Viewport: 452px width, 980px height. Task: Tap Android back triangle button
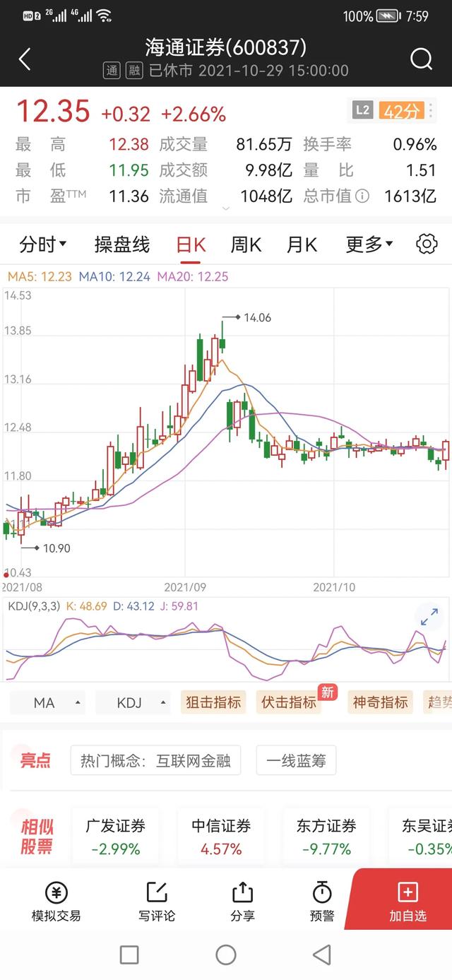[322, 955]
